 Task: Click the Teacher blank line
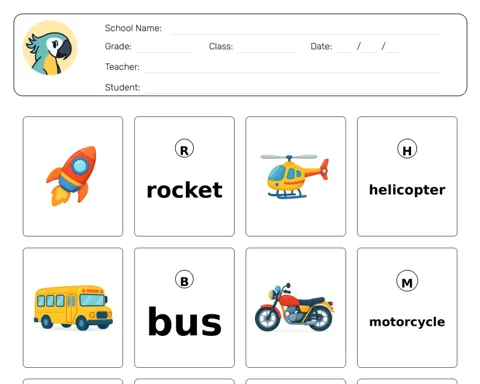pyautogui.click(x=292, y=72)
